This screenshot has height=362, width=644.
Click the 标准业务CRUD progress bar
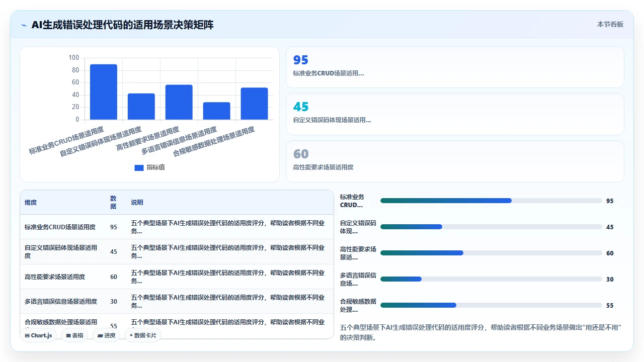pos(491,201)
